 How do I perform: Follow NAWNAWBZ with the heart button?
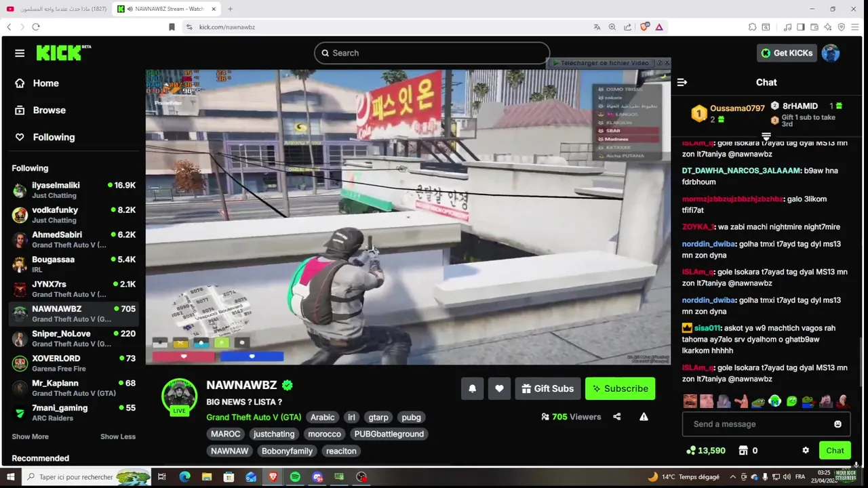pyautogui.click(x=499, y=388)
